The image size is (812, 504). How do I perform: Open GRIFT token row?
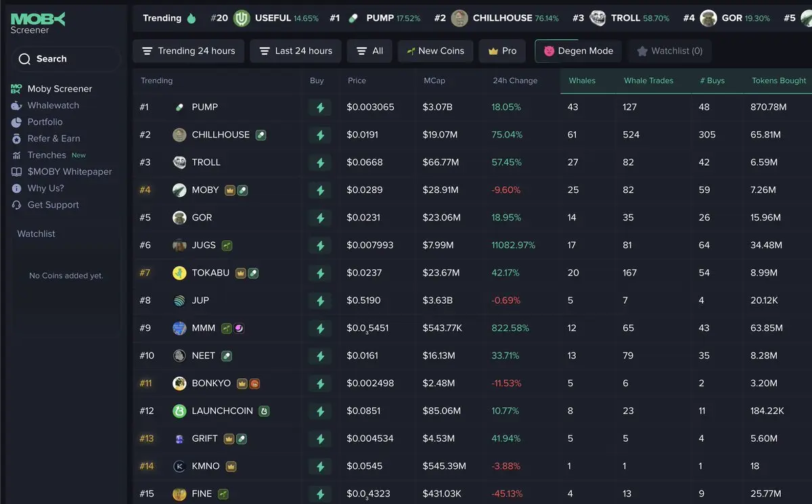click(x=472, y=438)
